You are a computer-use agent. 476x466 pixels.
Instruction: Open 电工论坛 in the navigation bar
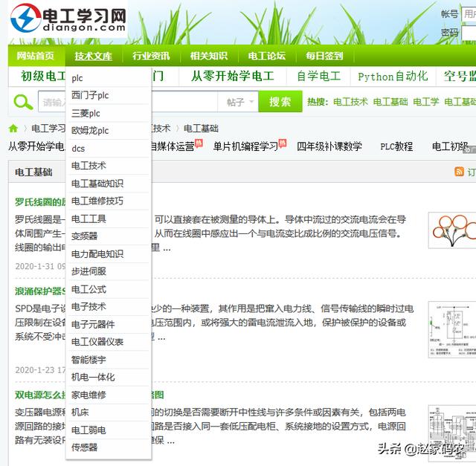(266, 56)
